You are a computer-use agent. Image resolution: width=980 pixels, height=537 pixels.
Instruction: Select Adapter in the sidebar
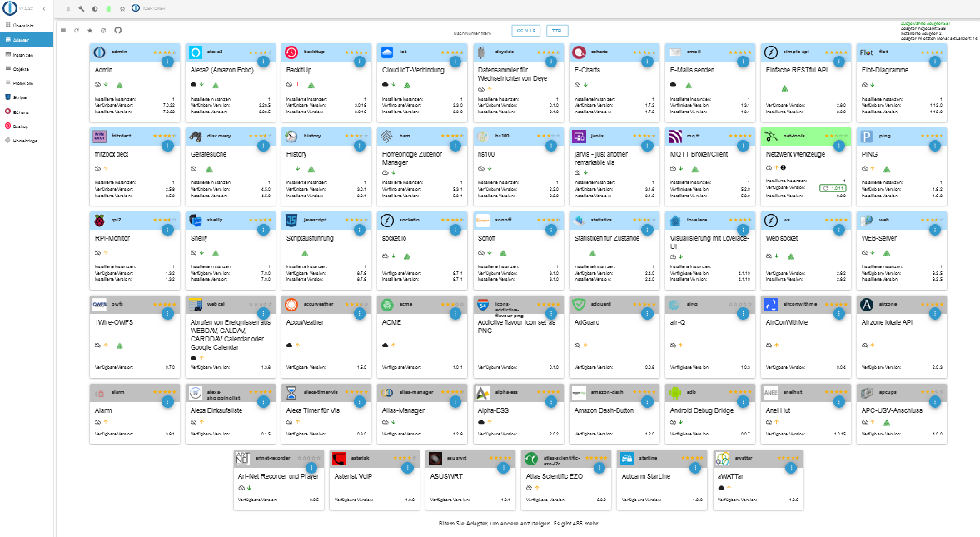27,40
